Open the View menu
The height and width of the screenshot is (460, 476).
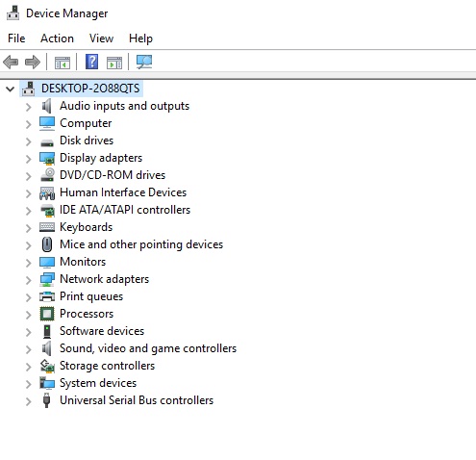[101, 38]
